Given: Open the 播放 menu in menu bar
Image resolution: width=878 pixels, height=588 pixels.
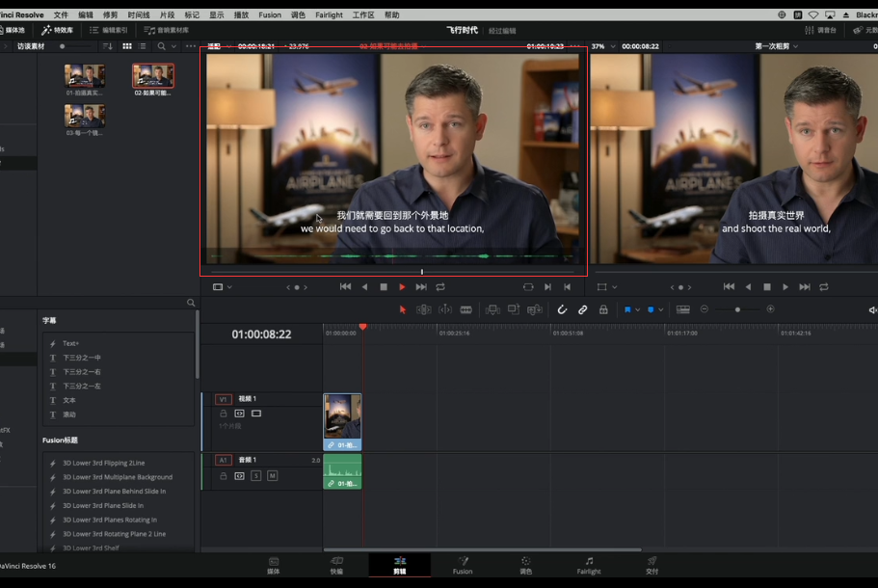Looking at the screenshot, I should (x=241, y=15).
